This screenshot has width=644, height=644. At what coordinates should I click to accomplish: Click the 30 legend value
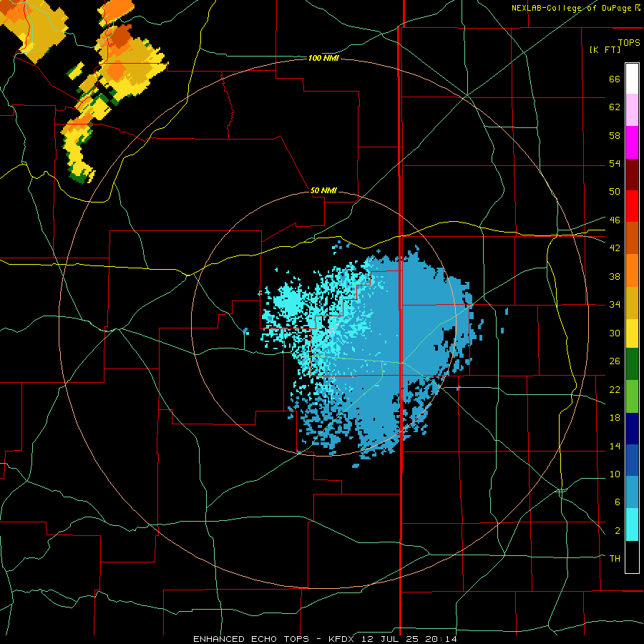tap(615, 333)
